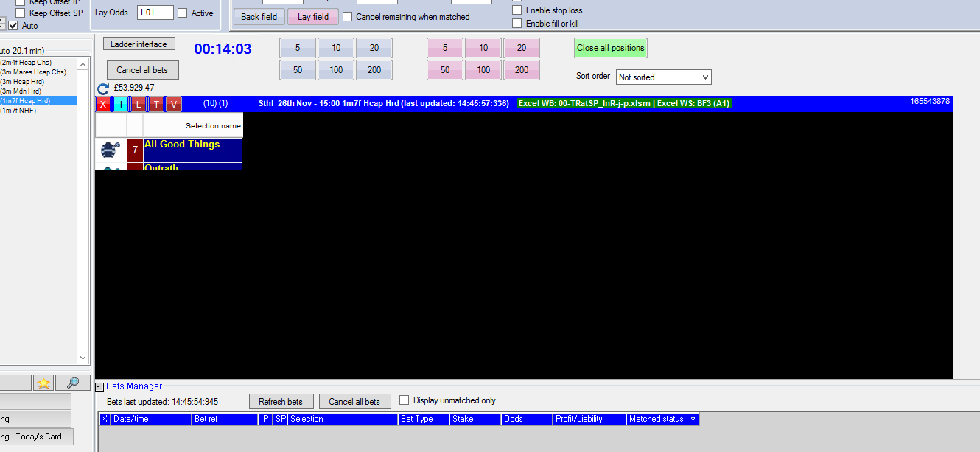Select pink lay stake 10

pyautogui.click(x=483, y=48)
